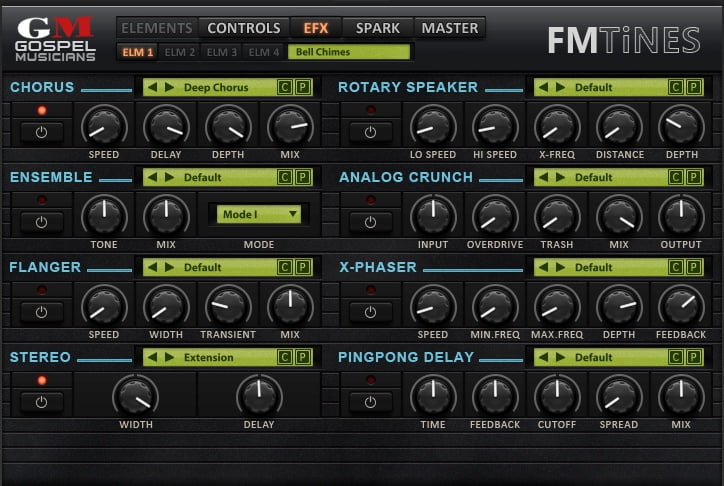Screen dimensions: 724x486
Task: Click the C copy icon in Stereo preset bar
Action: (285, 357)
